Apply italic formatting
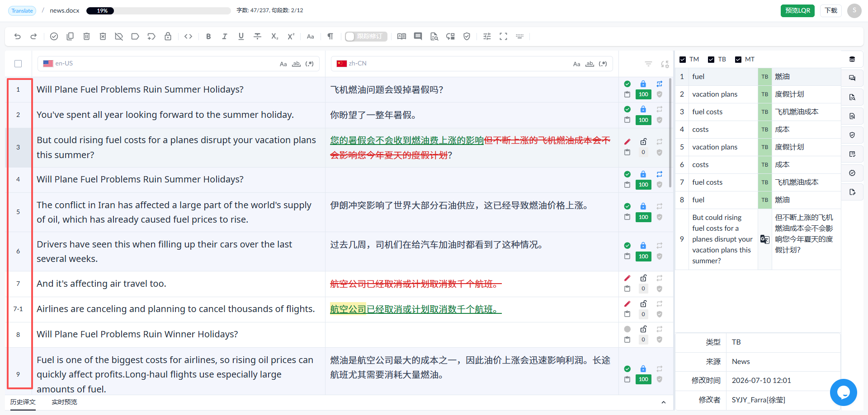 225,37
